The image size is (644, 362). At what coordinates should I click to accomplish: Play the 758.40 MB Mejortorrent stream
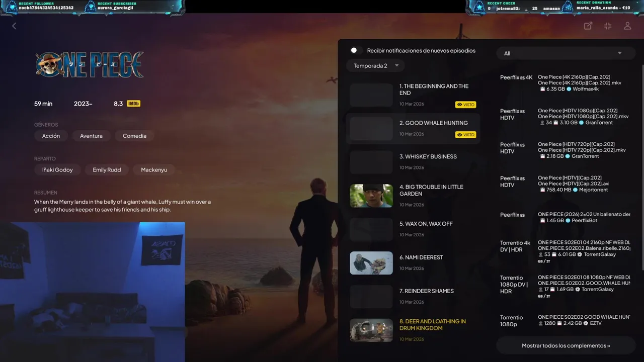point(565,184)
